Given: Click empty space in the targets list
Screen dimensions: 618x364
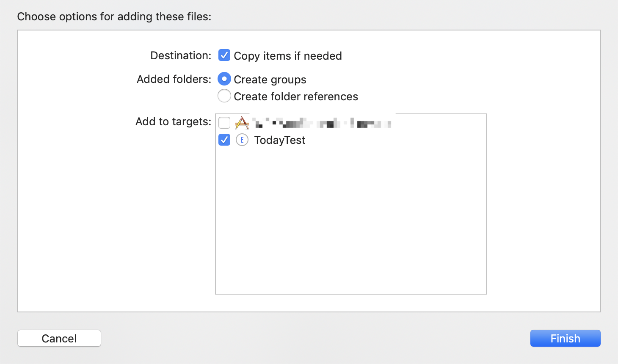Looking at the screenshot, I should (350, 220).
